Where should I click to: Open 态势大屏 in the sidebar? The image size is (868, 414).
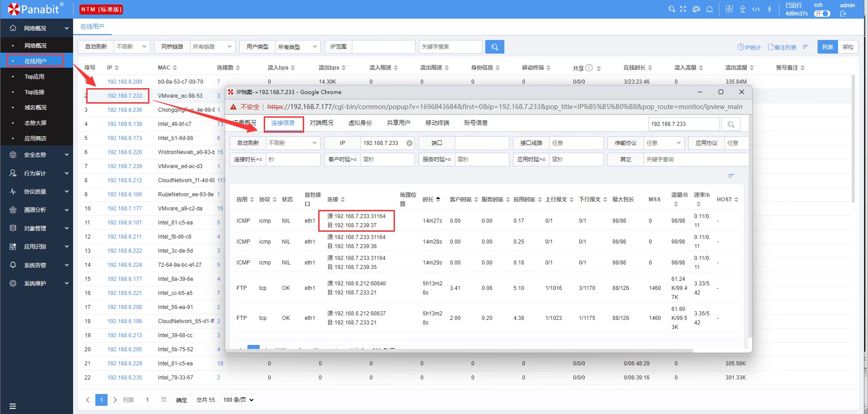pyautogui.click(x=36, y=123)
